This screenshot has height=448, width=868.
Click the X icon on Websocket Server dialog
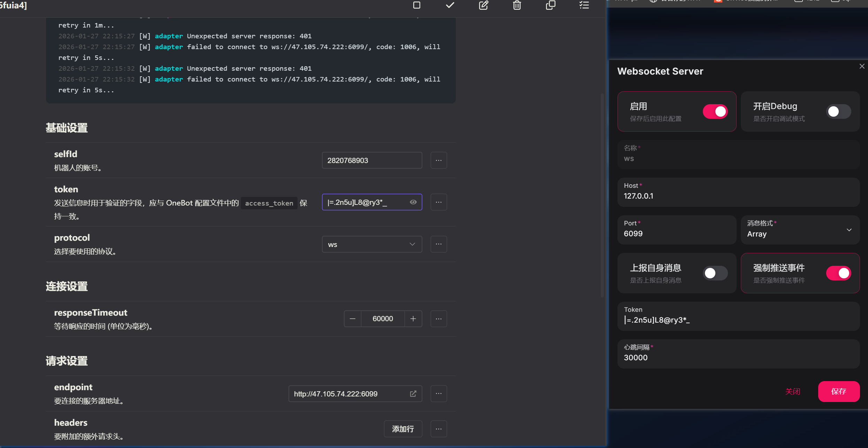tap(862, 66)
